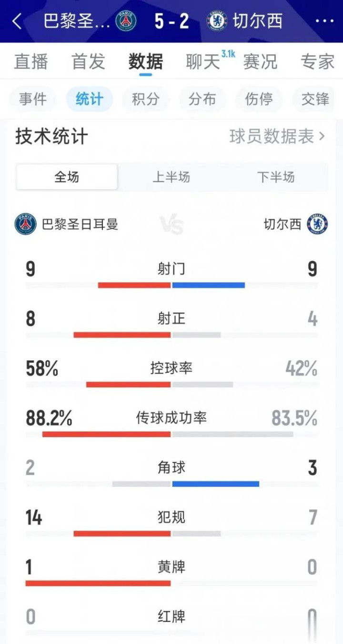Open the 聊天 chat tab
This screenshot has height=644, width=343.
pyautogui.click(x=203, y=62)
